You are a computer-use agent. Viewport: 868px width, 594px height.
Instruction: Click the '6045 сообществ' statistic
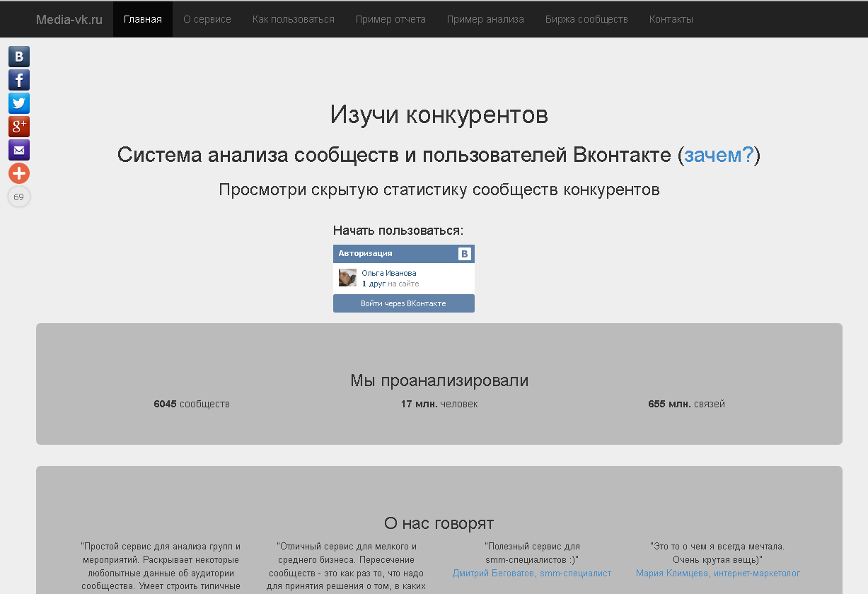192,404
